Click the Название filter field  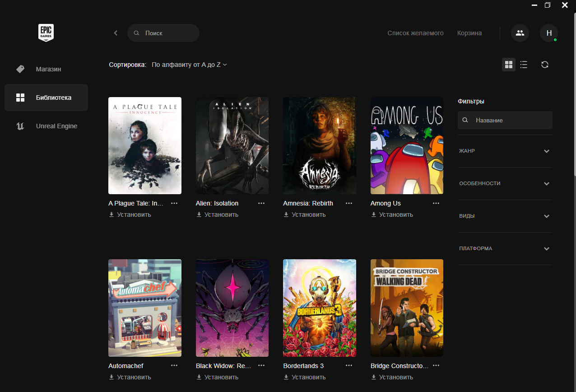point(505,120)
